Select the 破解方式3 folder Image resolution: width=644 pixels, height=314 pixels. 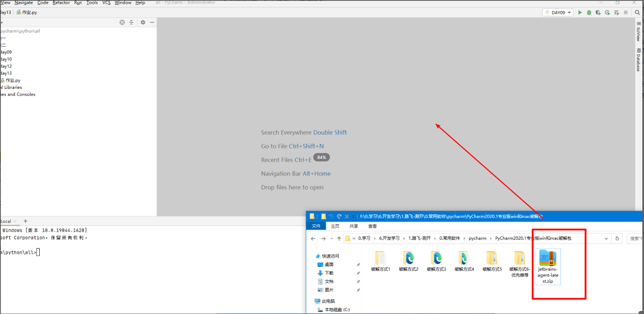pos(436,261)
